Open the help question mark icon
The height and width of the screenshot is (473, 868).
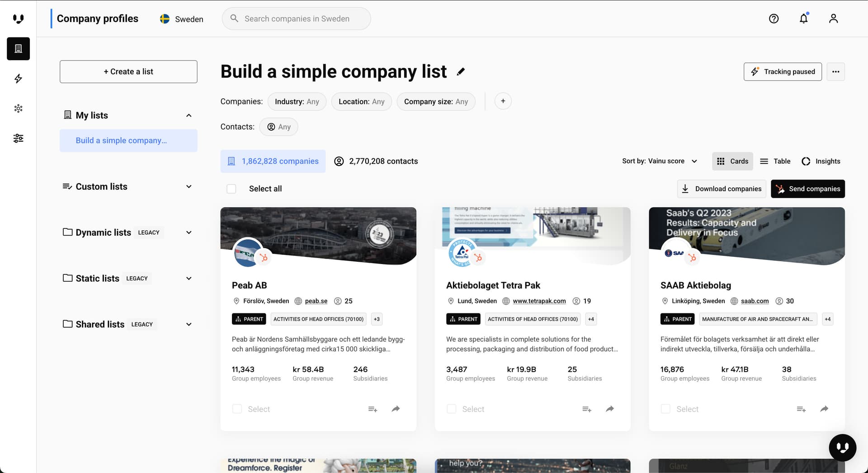click(x=774, y=19)
